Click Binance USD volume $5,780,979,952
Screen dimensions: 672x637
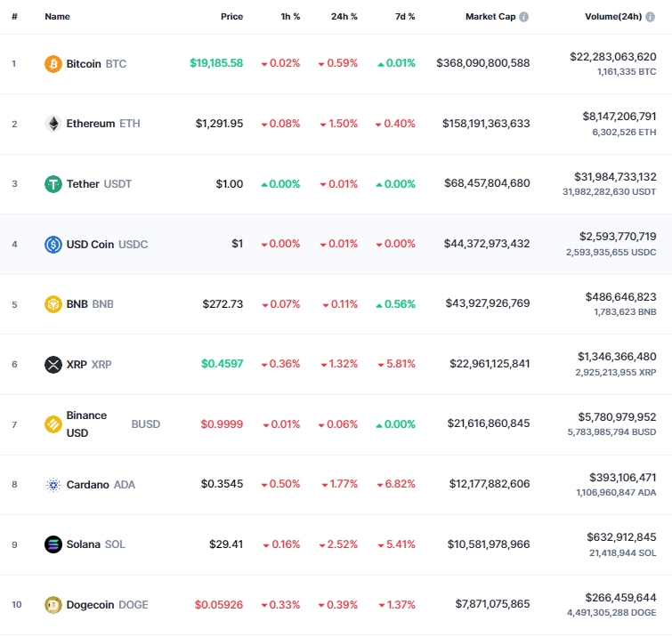tap(617, 417)
